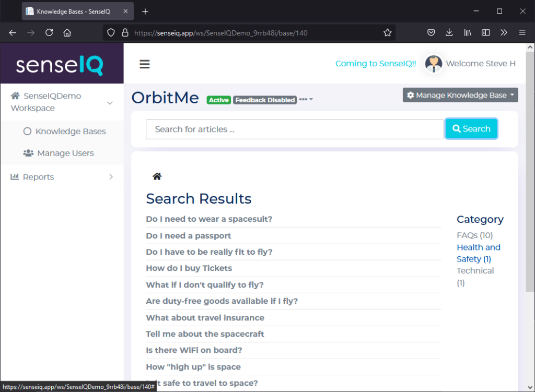
Task: Click the browser back arrow
Action: click(13, 33)
